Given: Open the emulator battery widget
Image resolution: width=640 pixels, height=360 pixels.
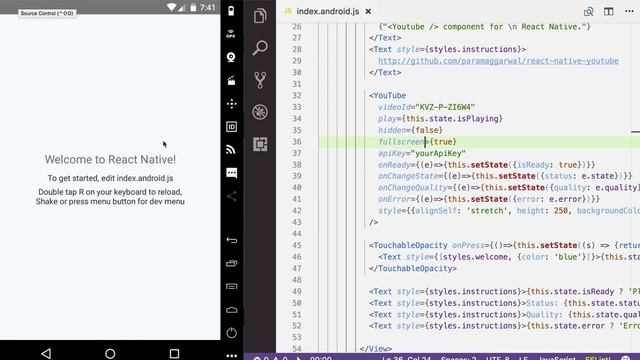Looking at the screenshot, I should coord(231,11).
